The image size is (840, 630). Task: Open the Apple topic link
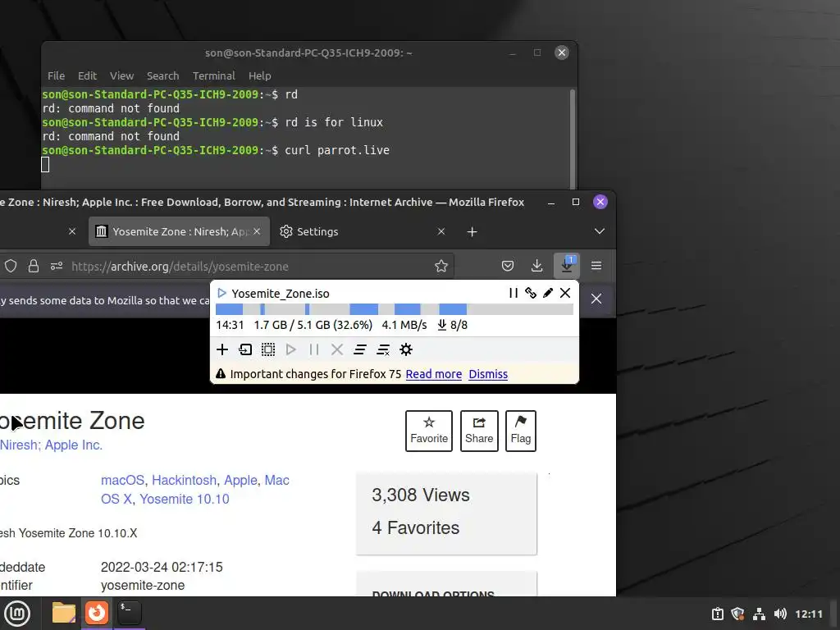[240, 480]
